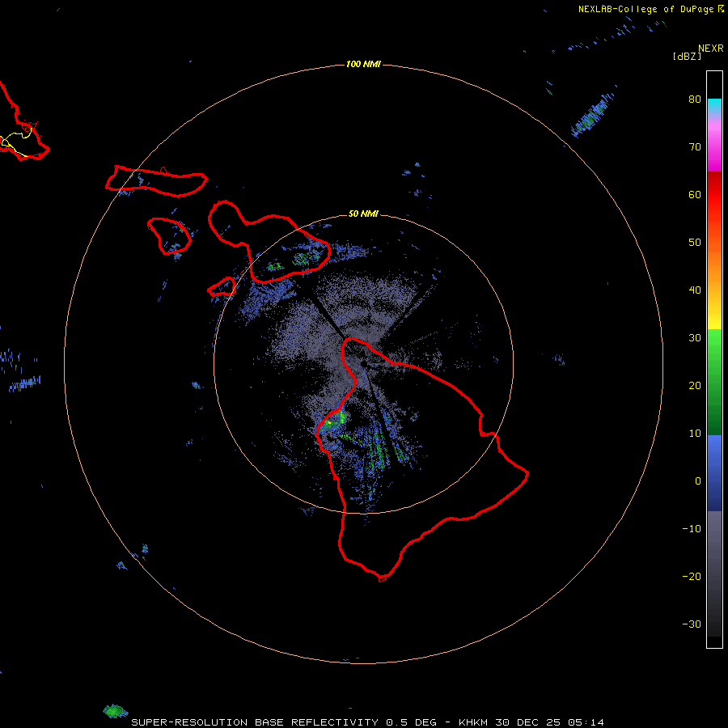Select the -30 value on the dBZ scale
Image resolution: width=728 pixels, height=728 pixels.
coord(692,625)
